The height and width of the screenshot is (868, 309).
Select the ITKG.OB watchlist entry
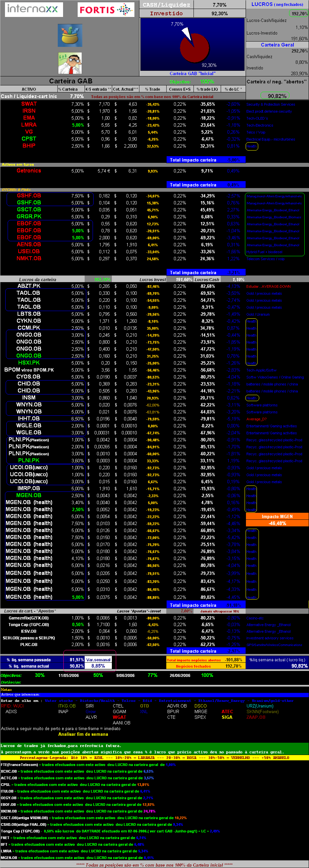pyautogui.click(x=67, y=706)
